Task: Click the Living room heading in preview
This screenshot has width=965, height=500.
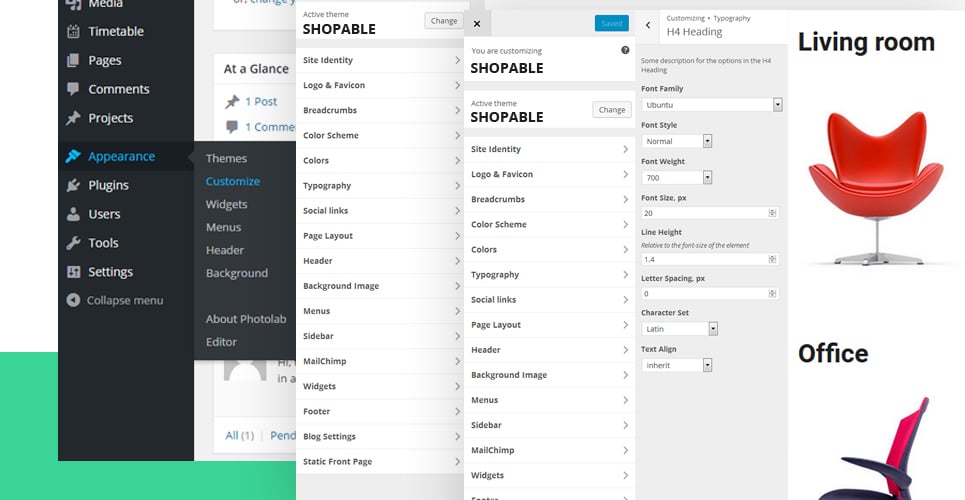Action: tap(866, 42)
